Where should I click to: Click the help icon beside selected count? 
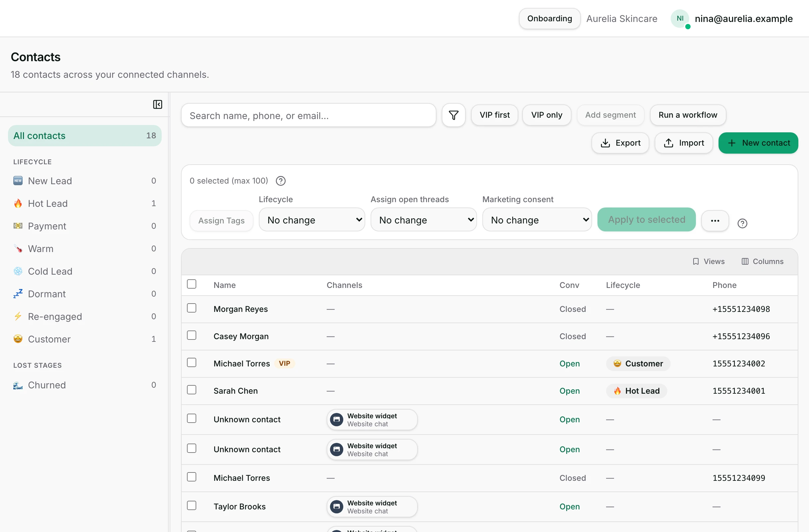tap(280, 181)
